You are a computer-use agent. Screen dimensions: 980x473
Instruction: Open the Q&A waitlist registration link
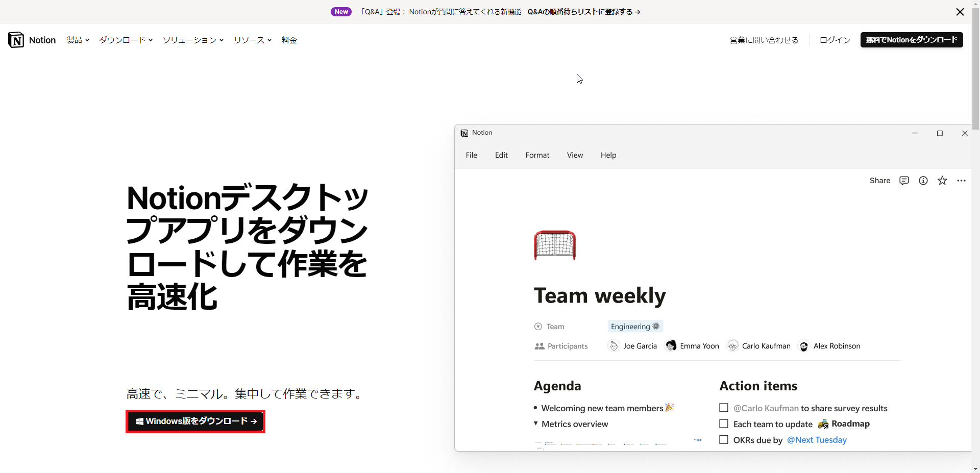tap(584, 12)
